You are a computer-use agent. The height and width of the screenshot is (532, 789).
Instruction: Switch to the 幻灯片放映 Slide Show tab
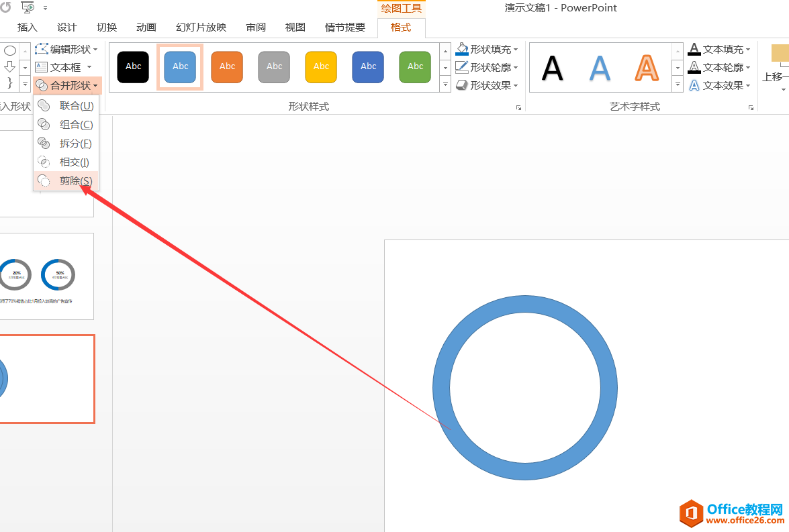[x=201, y=27]
